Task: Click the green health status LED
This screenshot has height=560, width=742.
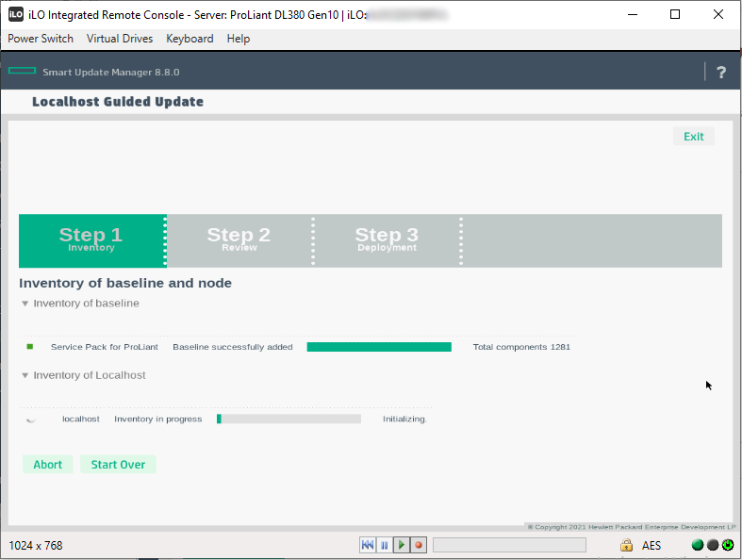Action: (698, 545)
